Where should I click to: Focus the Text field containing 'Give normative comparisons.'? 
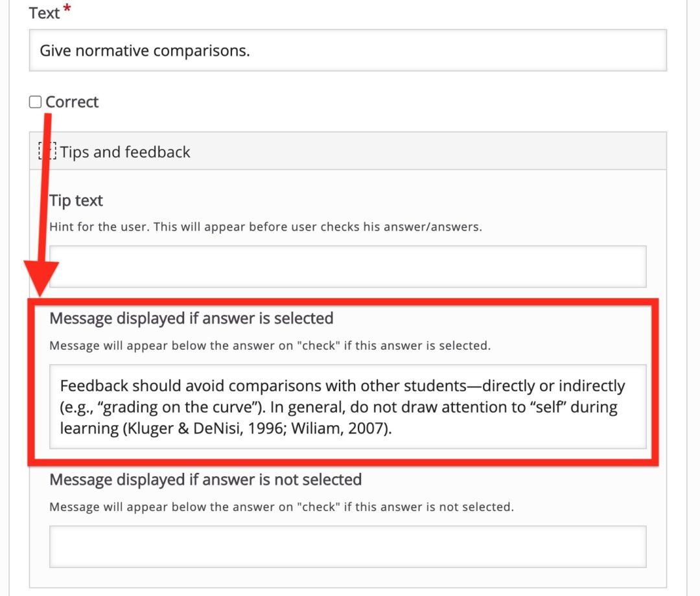tap(350, 50)
